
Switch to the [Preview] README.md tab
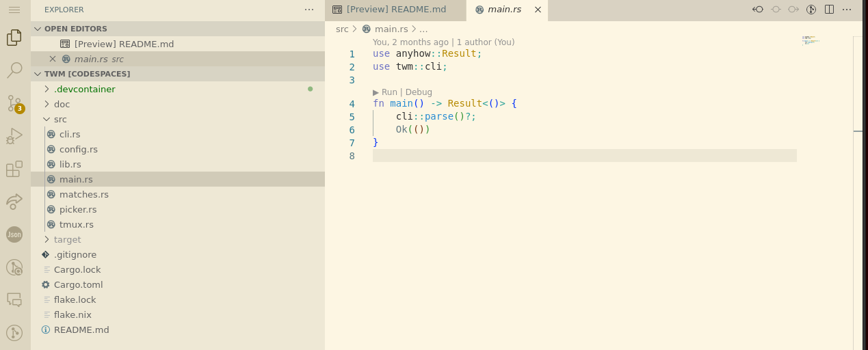click(395, 10)
